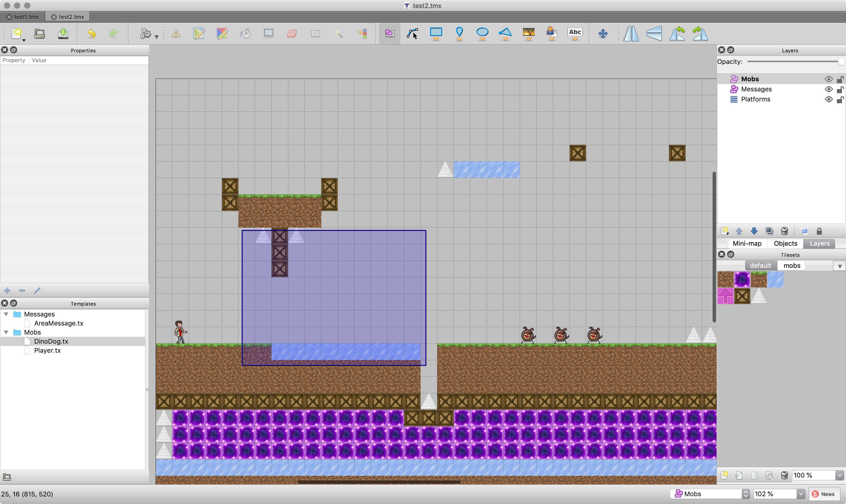The image size is (846, 504).
Task: Redo the last action
Action: coord(114,33)
